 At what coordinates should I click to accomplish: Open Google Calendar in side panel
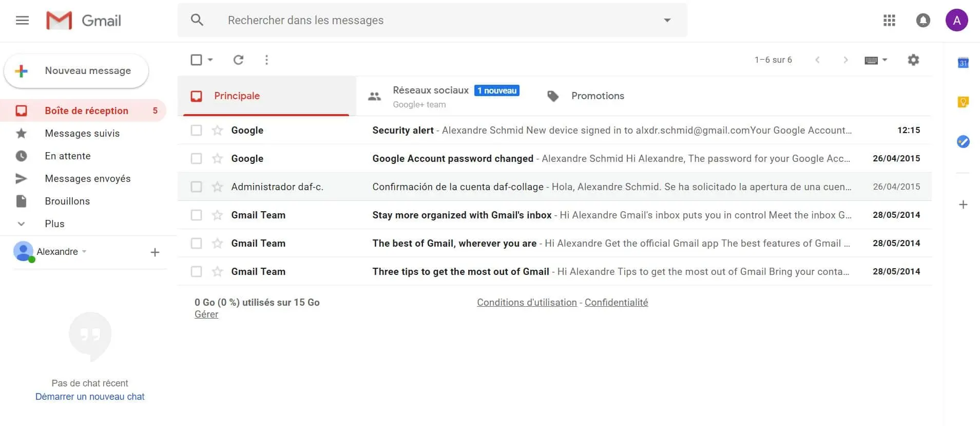point(963,63)
